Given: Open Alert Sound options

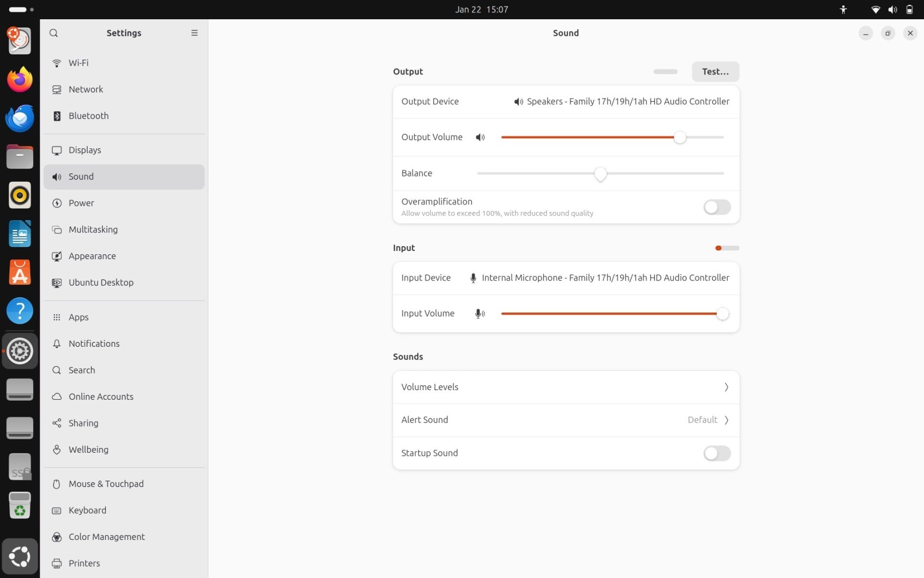Looking at the screenshot, I should pos(566,420).
